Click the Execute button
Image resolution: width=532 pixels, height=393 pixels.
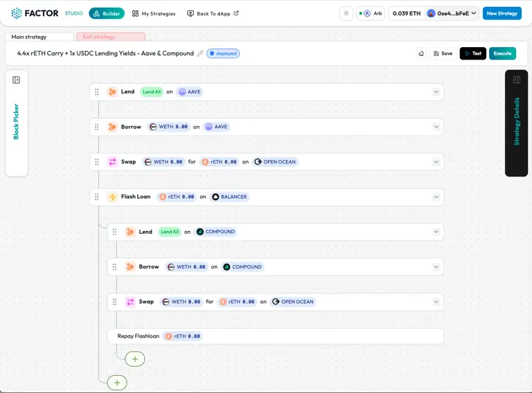502,53
